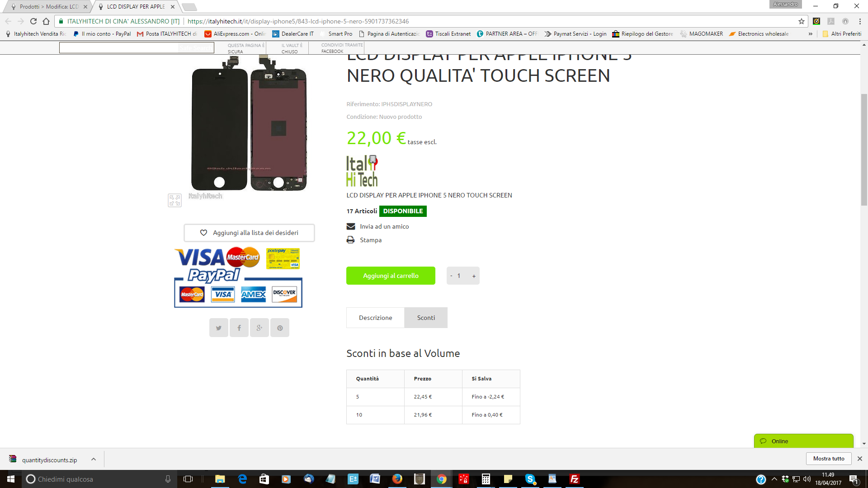Switch to the Descrizione tab
Screen dimensions: 868x488
click(376, 318)
